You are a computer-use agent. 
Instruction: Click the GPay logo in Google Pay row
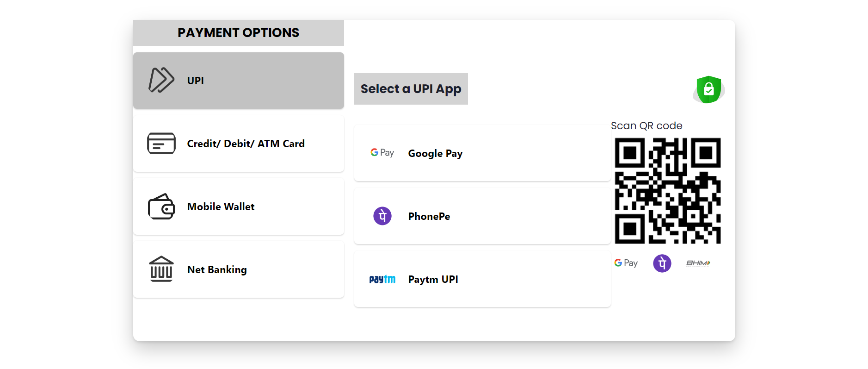click(x=382, y=153)
